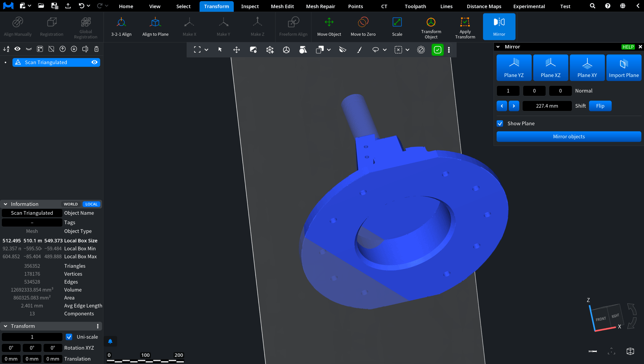Choose the Align to Plane tool
This screenshot has width=644, height=364.
point(155,27)
